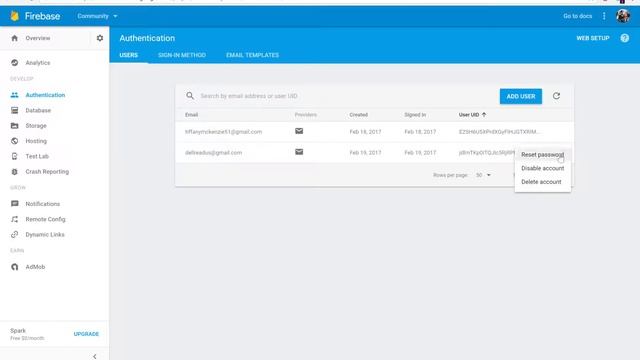Screen dimensions: 640x360
Task: Click the Signed In column header
Action: pos(415,115)
